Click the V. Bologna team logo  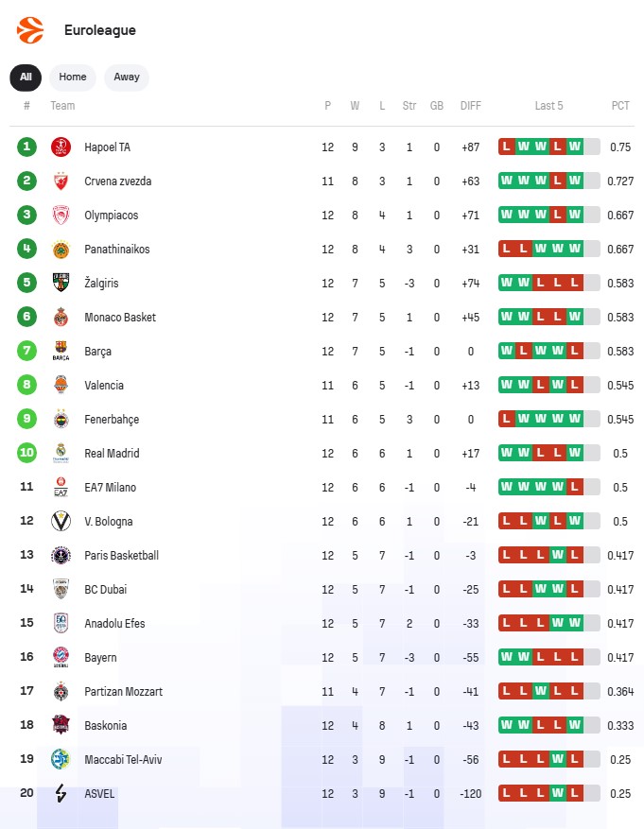click(61, 522)
